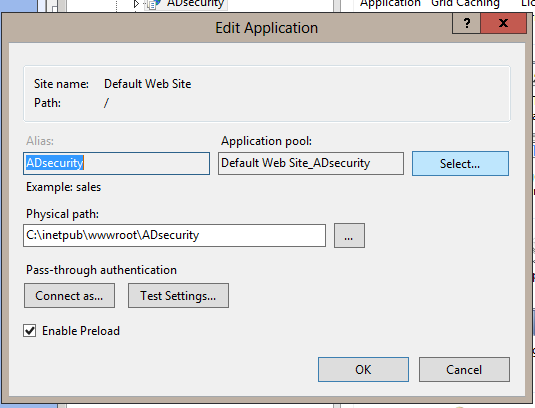
Task: Browse for physical path with ... button
Action: tap(349, 236)
